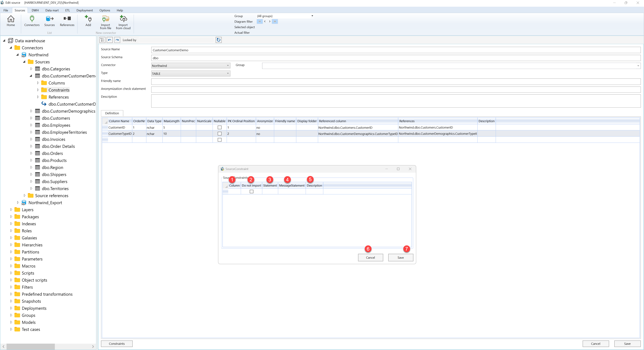This screenshot has width=644, height=350.
Task: Click Cancel in the Edit source form
Action: [x=596, y=344]
